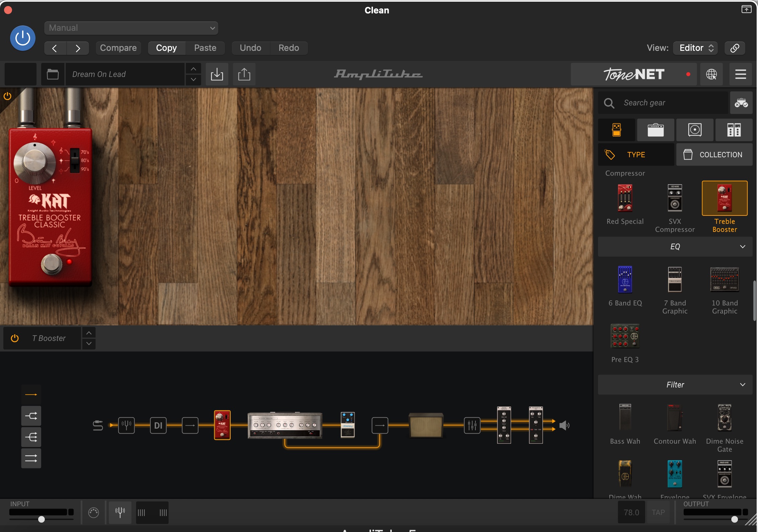758x532 pixels.
Task: Collapse the EQ section
Action: pos(675,247)
